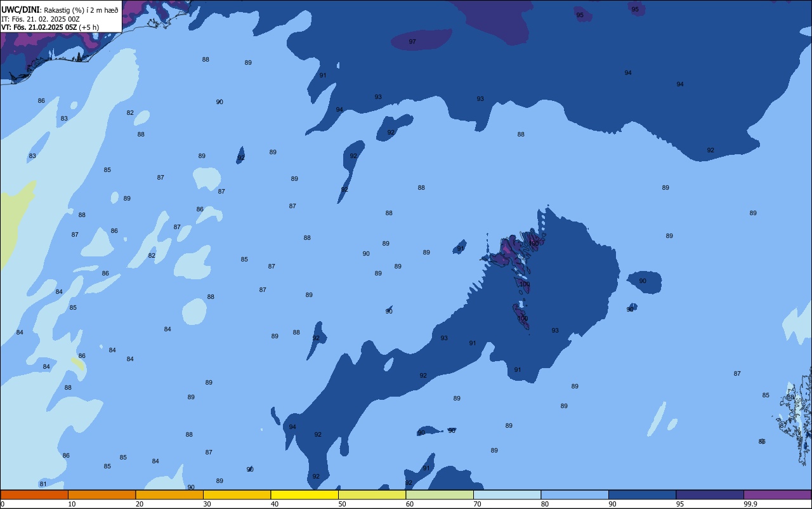Screen dimensions: 812x509
Task: Click the orange 10–20 legend swatch
Action: 101,494
